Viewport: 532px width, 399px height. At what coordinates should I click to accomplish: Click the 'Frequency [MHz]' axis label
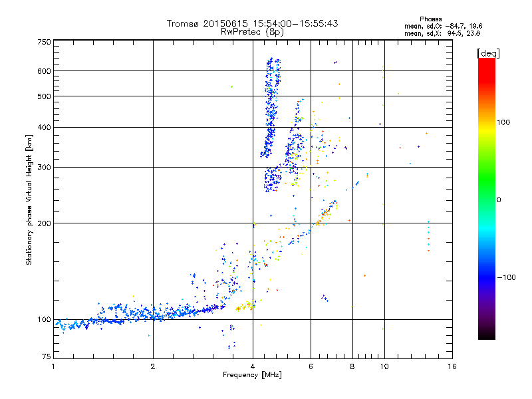click(252, 375)
